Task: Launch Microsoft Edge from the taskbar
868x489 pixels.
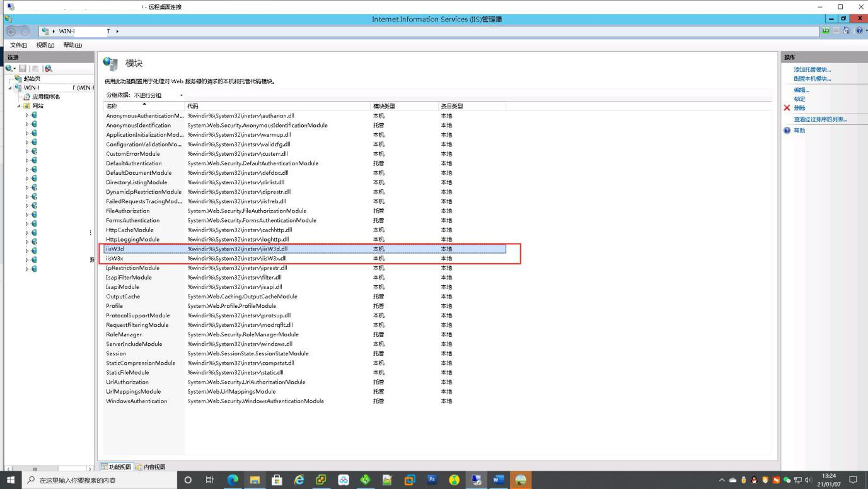Action: pyautogui.click(x=233, y=480)
